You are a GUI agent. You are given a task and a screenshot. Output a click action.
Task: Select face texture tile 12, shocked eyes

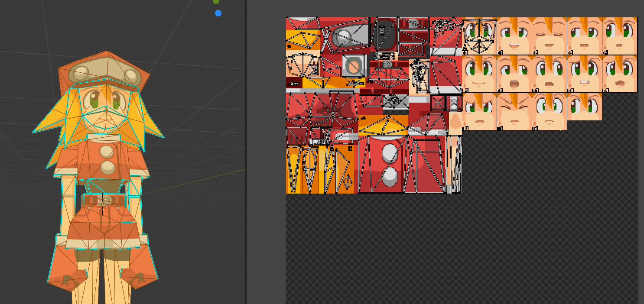(550, 112)
